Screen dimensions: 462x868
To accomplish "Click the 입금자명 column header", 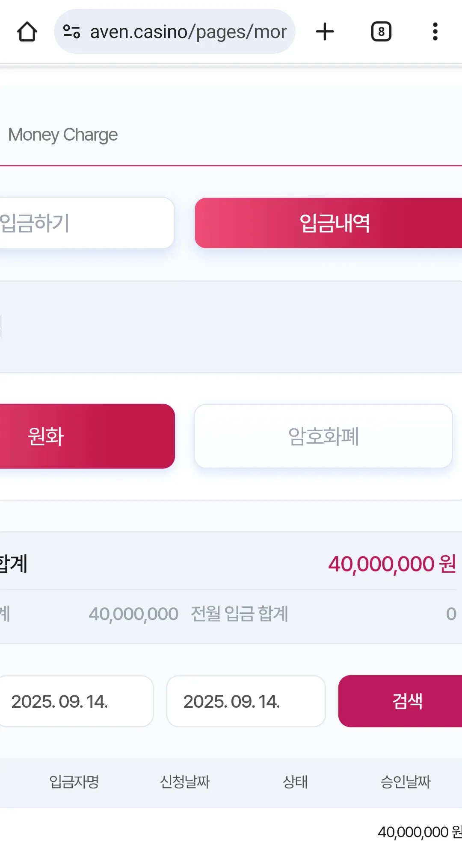I will (x=74, y=782).
